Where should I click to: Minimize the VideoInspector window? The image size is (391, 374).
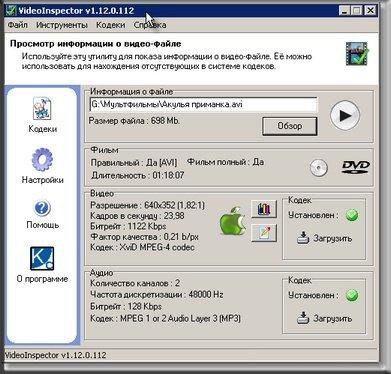(x=345, y=11)
